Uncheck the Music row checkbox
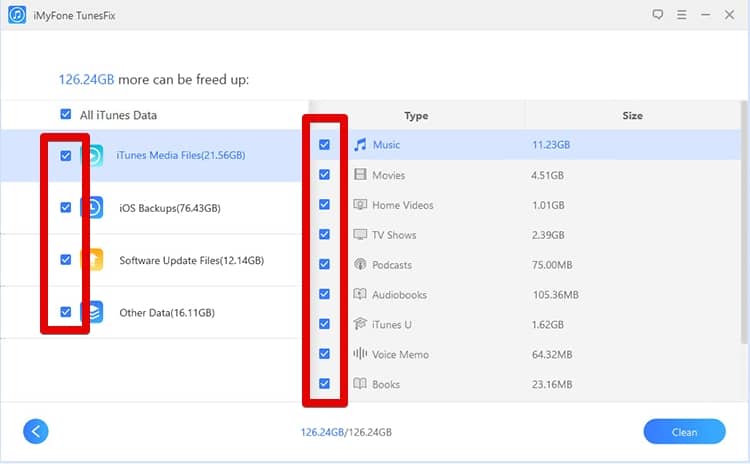Screen dimensions: 750x464 point(324,144)
